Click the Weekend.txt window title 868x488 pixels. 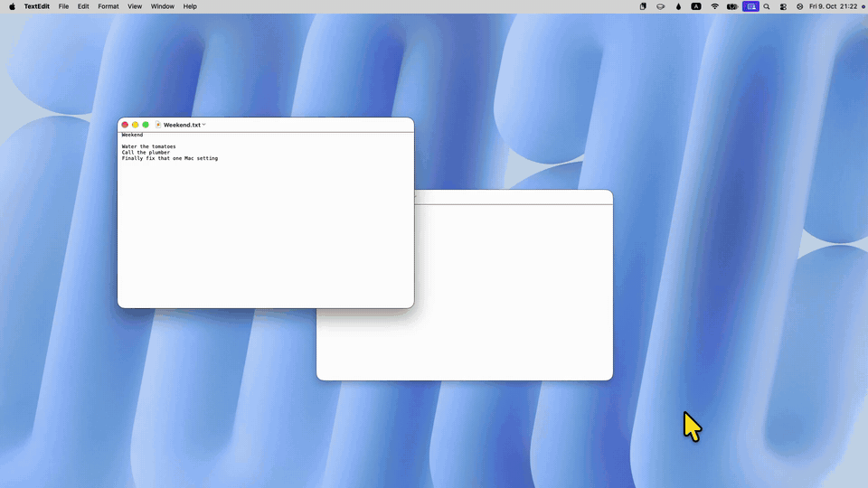click(x=182, y=125)
